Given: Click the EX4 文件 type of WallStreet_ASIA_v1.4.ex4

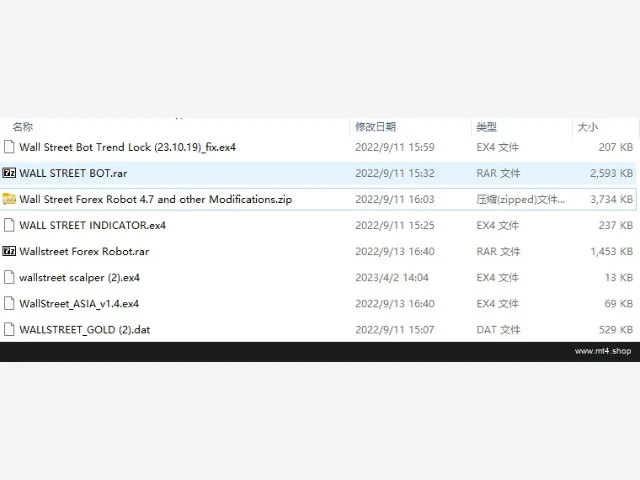Looking at the screenshot, I should [498, 304].
